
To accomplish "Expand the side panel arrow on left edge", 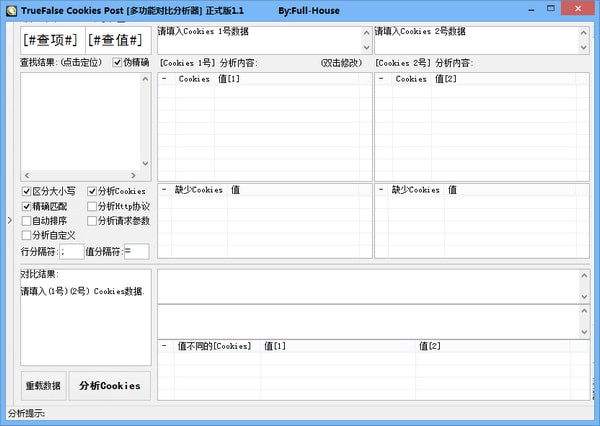I will click(9, 218).
